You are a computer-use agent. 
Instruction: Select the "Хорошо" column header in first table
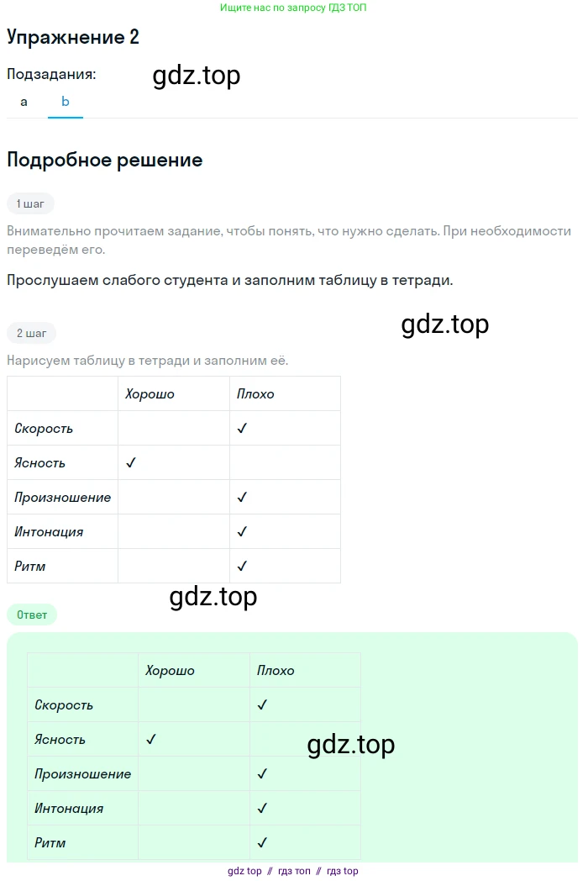[150, 393]
